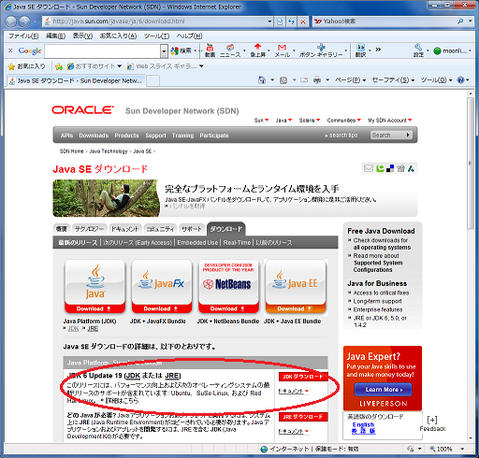
Task: Open the Google toolbar news icon
Action: 230,51
